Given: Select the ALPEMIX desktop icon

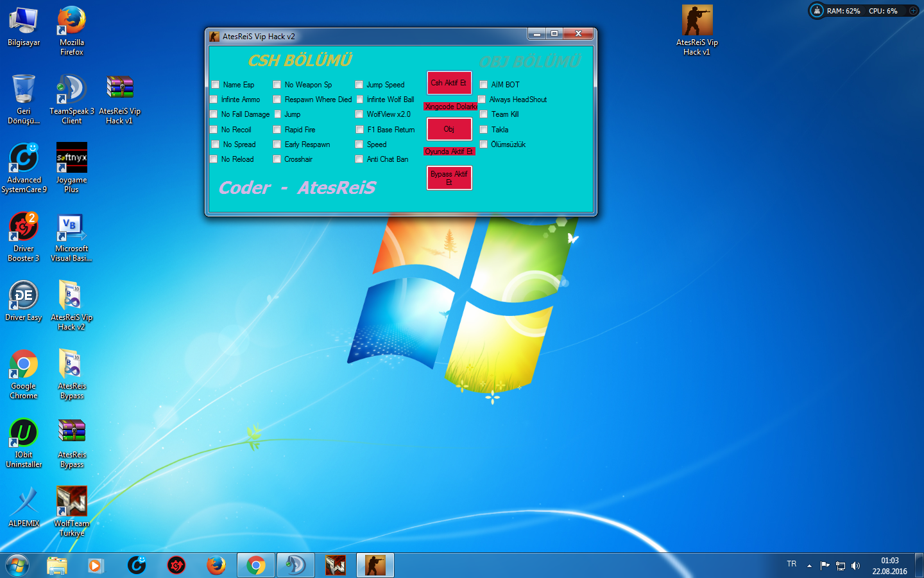Looking at the screenshot, I should click(24, 507).
